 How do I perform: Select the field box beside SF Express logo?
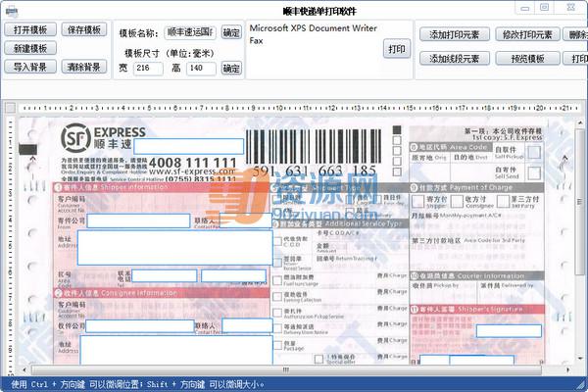(188, 146)
